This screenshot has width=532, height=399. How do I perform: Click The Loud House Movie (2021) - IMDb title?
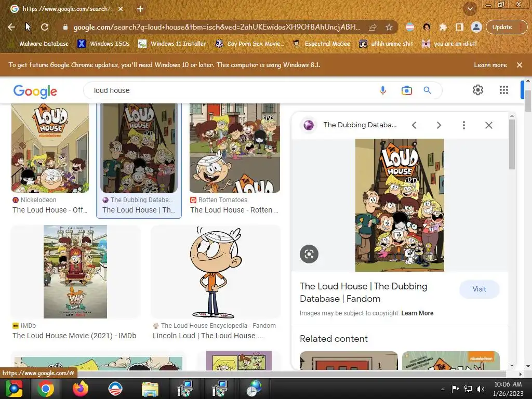[x=74, y=336]
